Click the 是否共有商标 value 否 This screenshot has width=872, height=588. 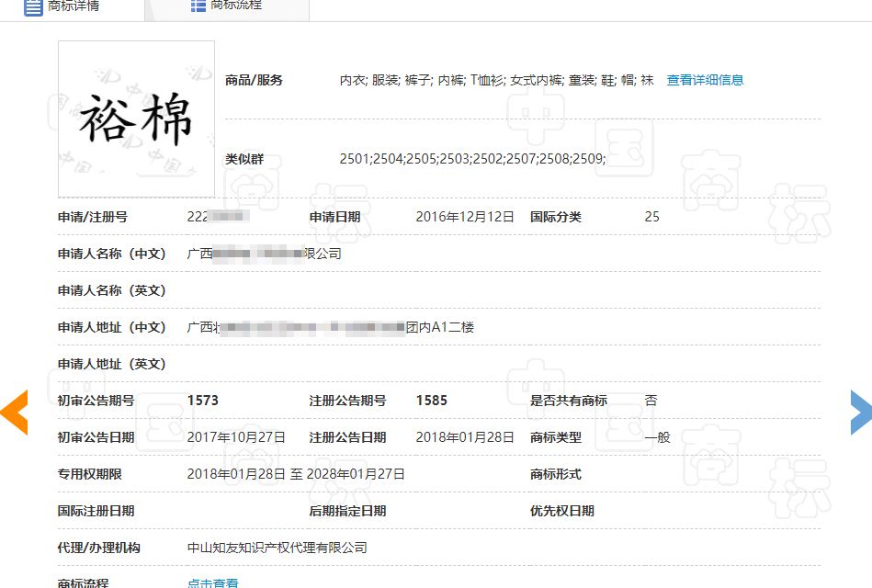(x=652, y=401)
